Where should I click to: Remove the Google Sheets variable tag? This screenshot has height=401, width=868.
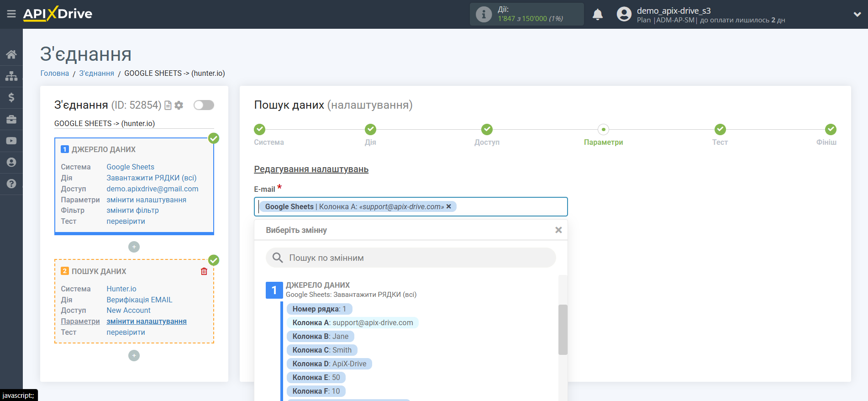click(449, 206)
